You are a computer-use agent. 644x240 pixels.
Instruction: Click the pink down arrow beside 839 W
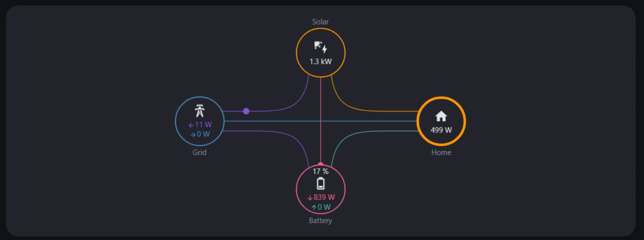(x=309, y=198)
